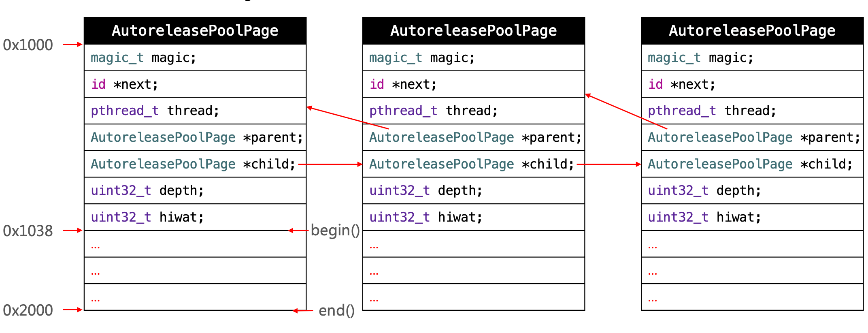Click "uint32_t hiwat;" row in leftmost table
Screen dimensions: 868x333
pyautogui.click(x=195, y=217)
